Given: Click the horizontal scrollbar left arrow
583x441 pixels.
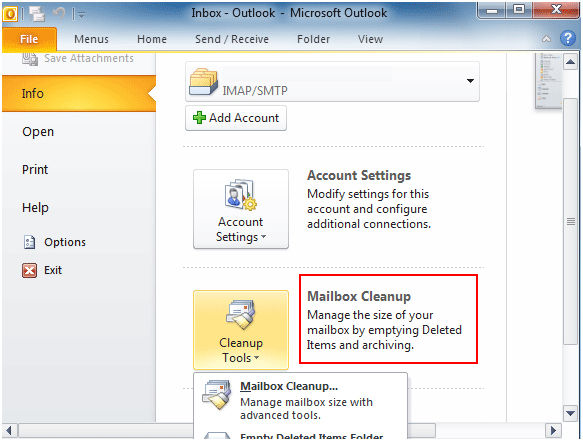Looking at the screenshot, I should coord(9,431).
